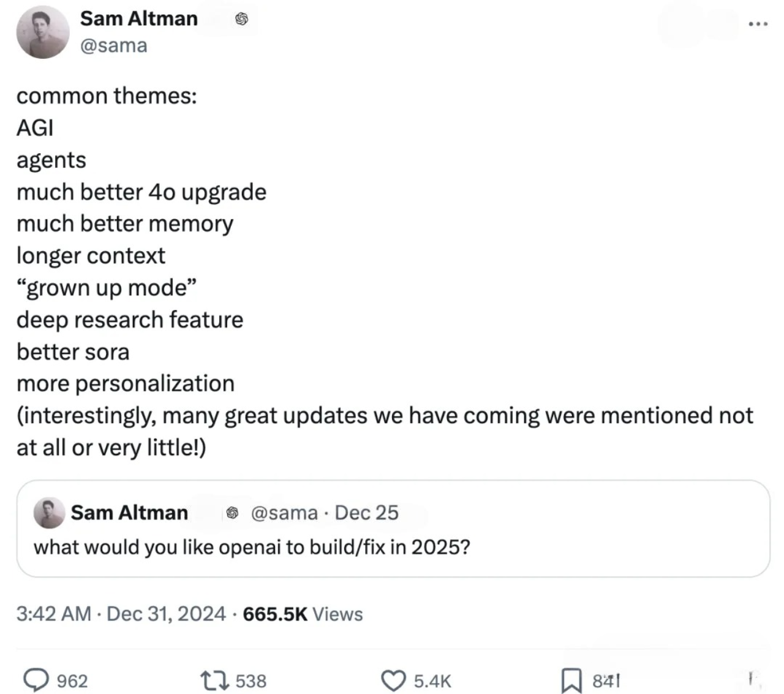The width and height of the screenshot is (784, 694).
Task: Click the Sam Altman name at top
Action: [139, 18]
